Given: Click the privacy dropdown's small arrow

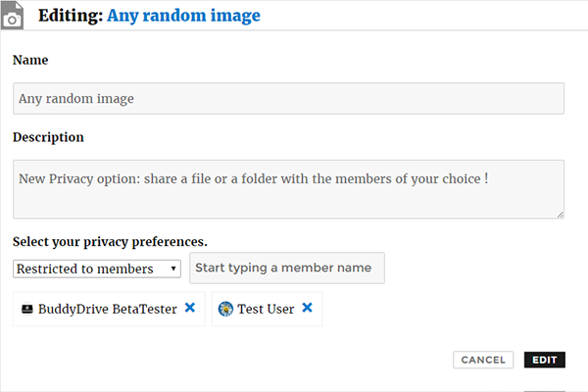Looking at the screenshot, I should [x=173, y=269].
